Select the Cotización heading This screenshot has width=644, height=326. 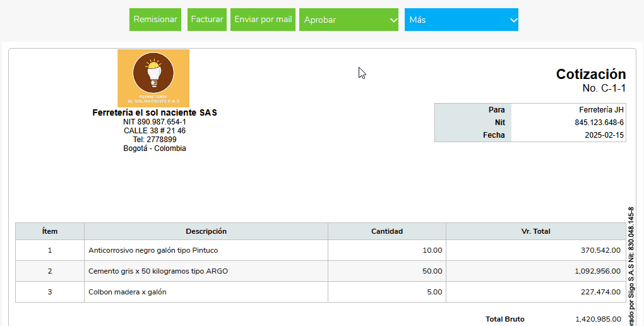[x=591, y=74]
